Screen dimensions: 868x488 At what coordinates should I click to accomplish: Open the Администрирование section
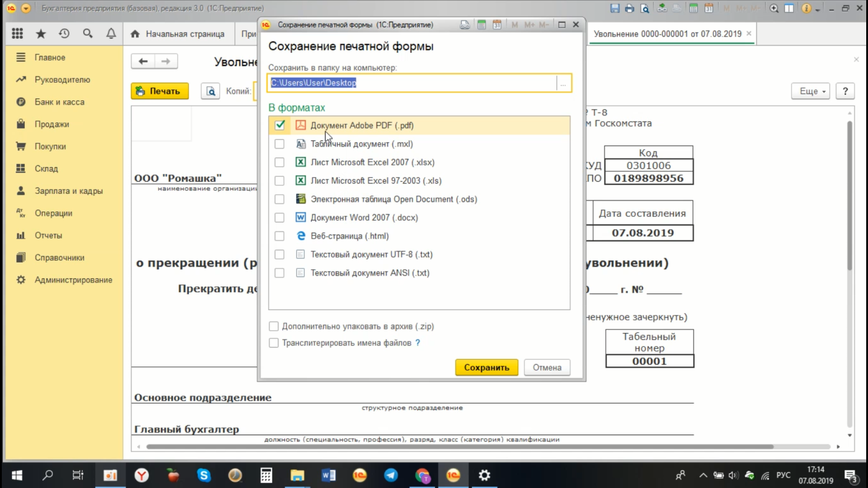[x=73, y=280]
